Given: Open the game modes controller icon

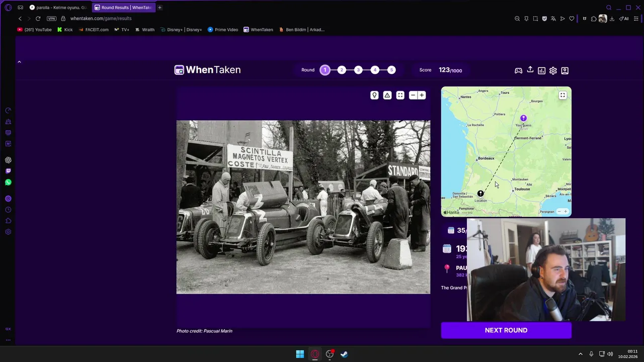Looking at the screenshot, I should 518,70.
